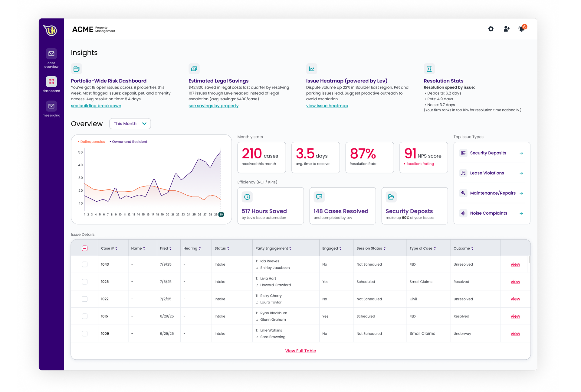Image resolution: width=581 pixels, height=392 pixels.
Task: Click the View Full Table link
Action: coord(300,351)
